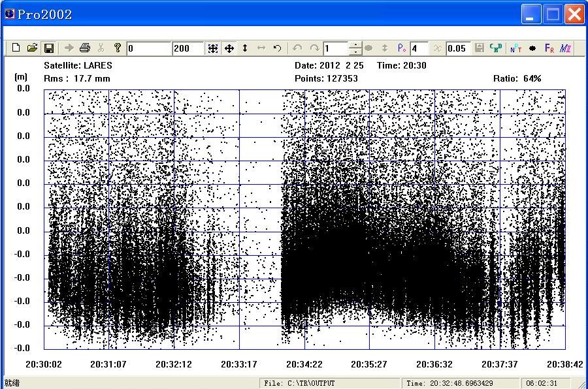The height and width of the screenshot is (389, 588).
Task: Increase spinner value with up arrow
Action: (355, 45)
